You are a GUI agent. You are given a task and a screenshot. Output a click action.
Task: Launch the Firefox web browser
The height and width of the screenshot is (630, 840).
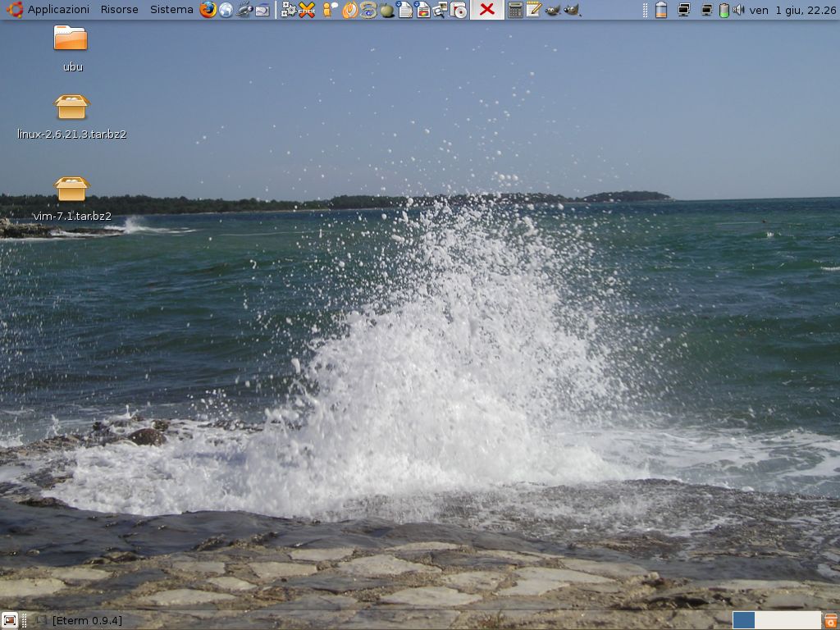[208, 10]
